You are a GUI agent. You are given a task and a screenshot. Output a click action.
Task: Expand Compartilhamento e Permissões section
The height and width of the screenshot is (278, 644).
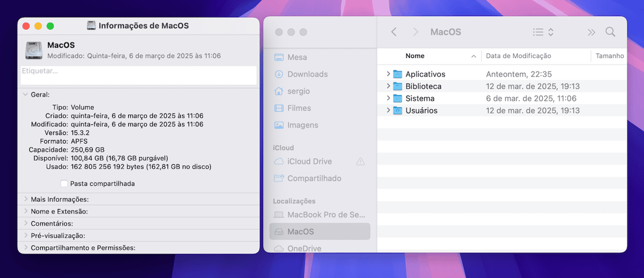coord(25,248)
